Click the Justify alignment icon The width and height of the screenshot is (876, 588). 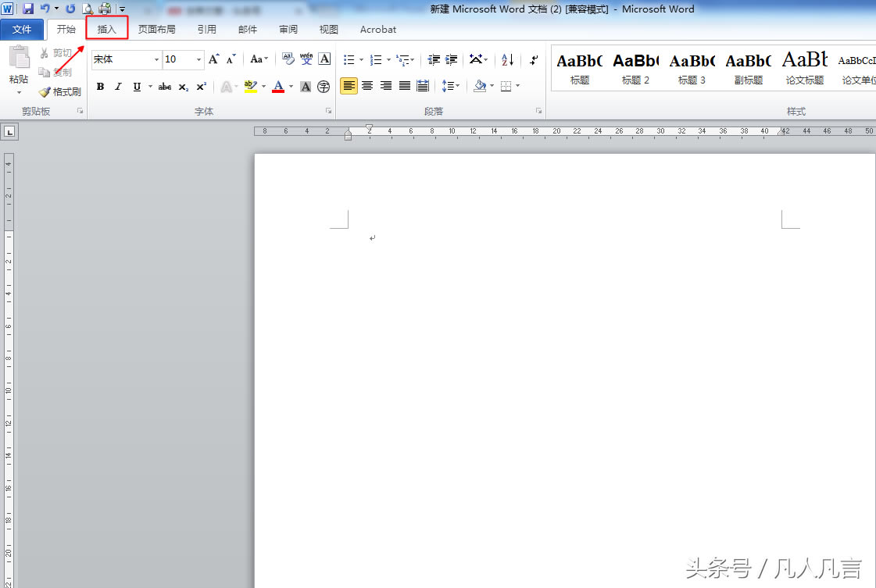tap(405, 86)
